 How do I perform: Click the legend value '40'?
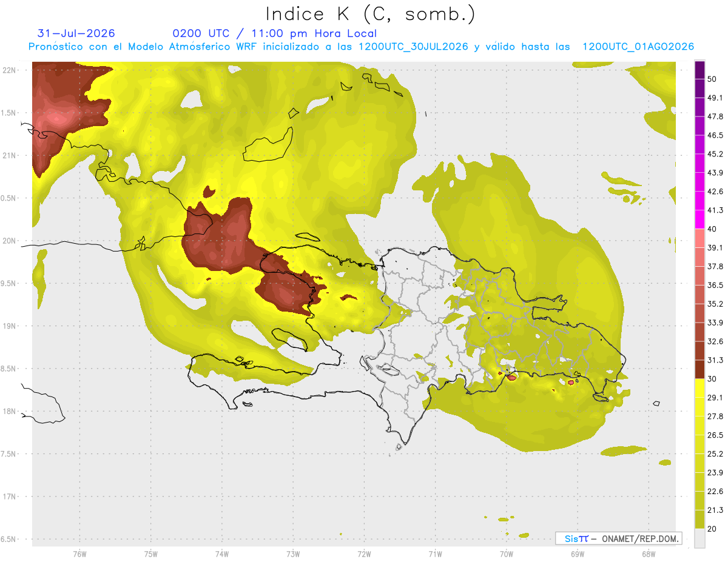coord(712,229)
